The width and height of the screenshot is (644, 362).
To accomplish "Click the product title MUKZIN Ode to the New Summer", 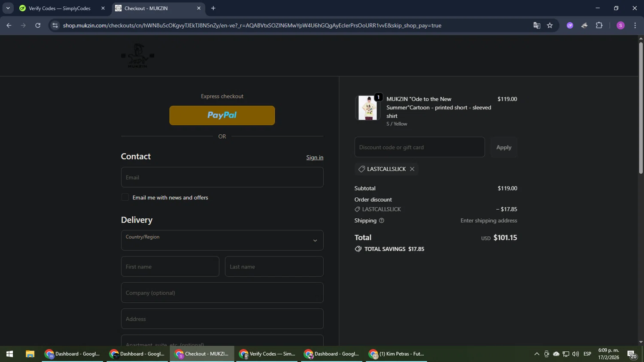I will pos(439,107).
